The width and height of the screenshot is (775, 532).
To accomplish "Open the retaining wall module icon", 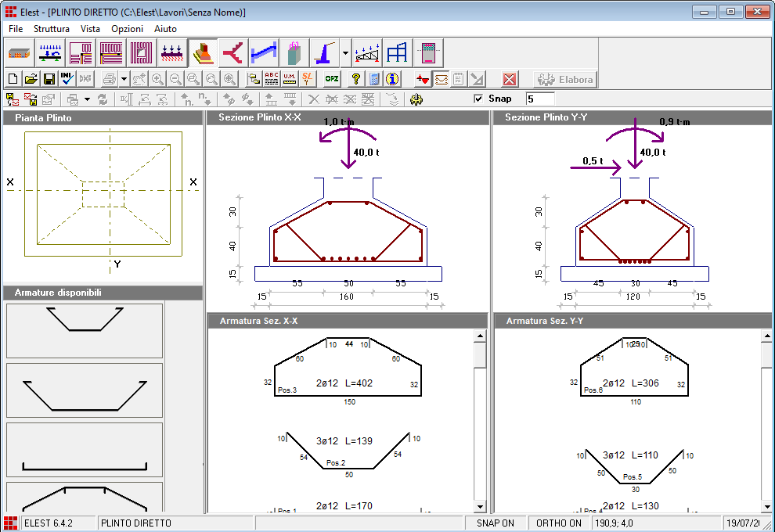I will point(326,53).
